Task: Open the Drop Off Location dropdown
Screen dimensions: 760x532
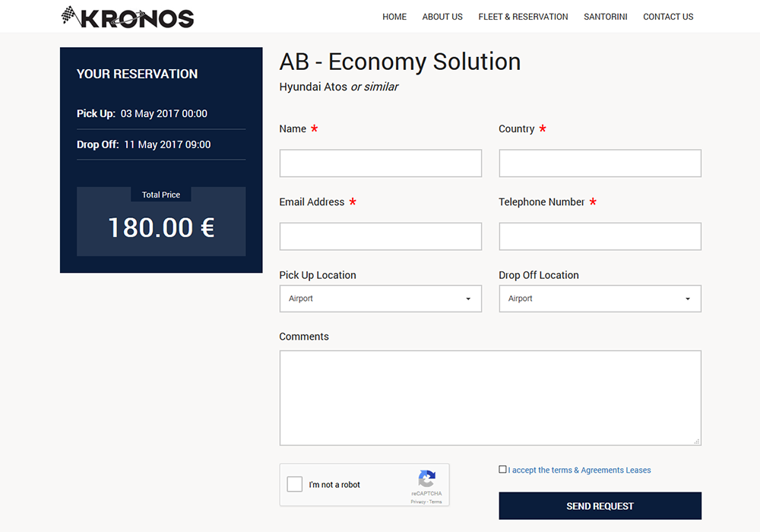Action: [x=600, y=299]
